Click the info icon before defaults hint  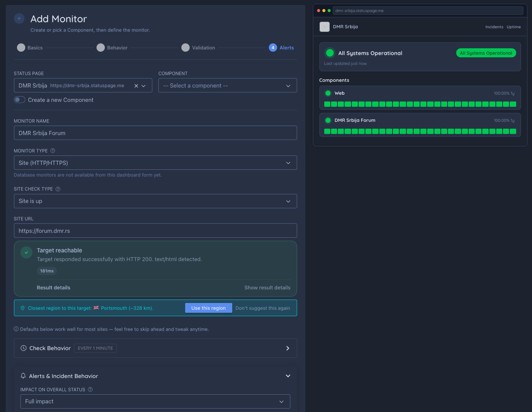(16, 329)
